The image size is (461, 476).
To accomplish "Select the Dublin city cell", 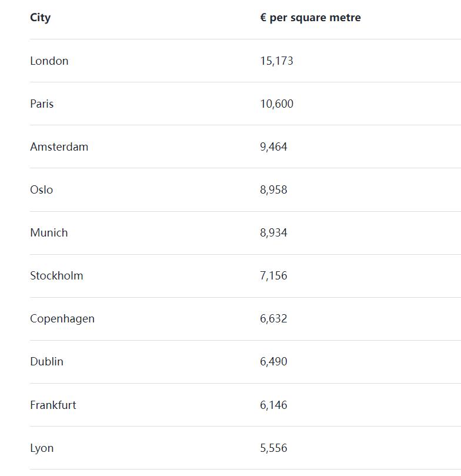I will pyautogui.click(x=46, y=361).
